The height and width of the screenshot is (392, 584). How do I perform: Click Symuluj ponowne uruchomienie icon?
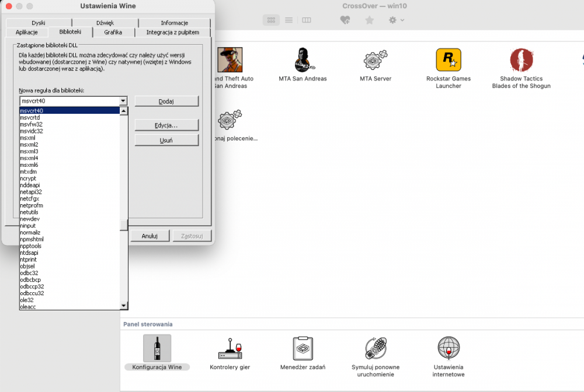pyautogui.click(x=376, y=348)
